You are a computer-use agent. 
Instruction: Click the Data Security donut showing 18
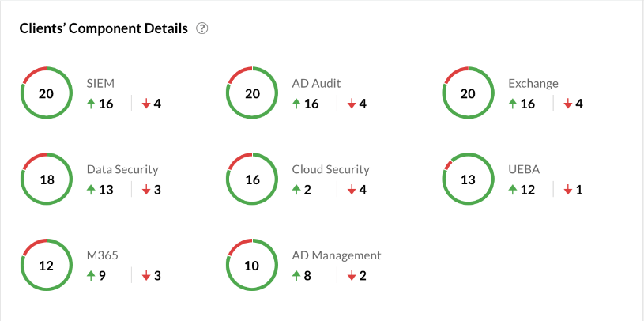click(x=46, y=179)
